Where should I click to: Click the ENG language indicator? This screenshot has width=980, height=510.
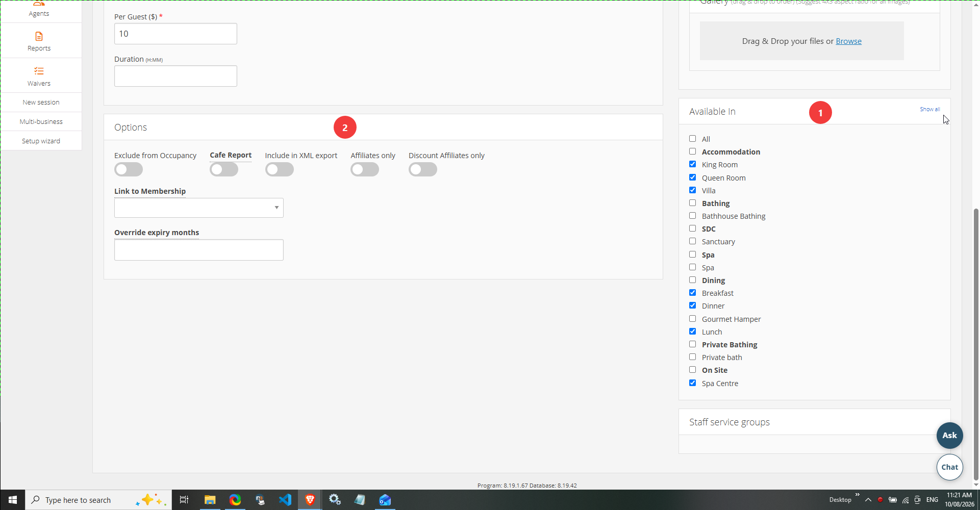[x=932, y=500]
